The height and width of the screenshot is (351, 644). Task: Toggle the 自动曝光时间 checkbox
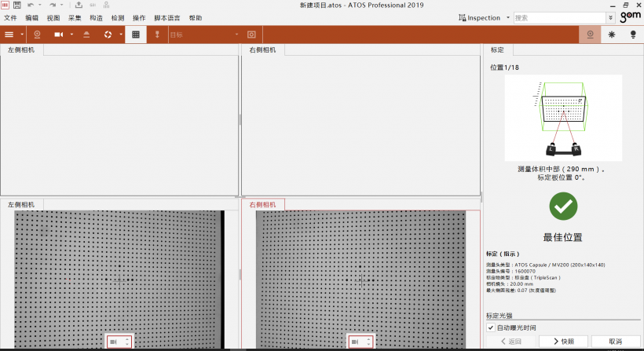(491, 327)
